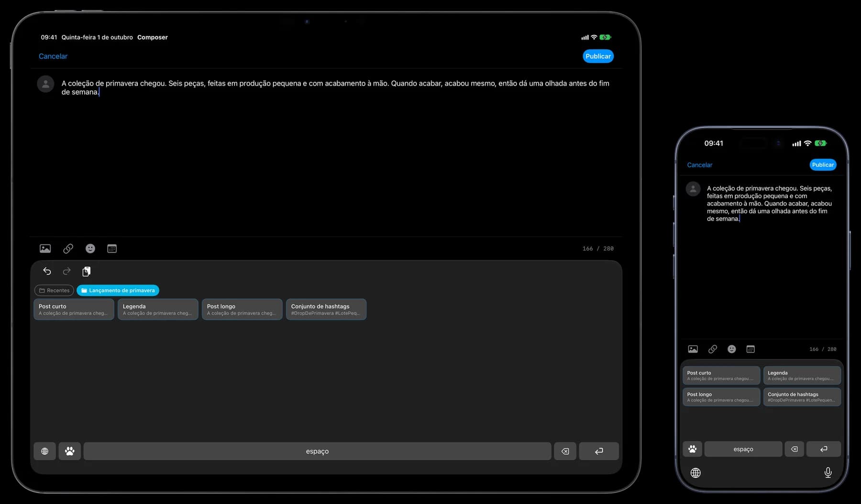
Task: Insert Legenda snippet on iPad
Action: coord(158,309)
